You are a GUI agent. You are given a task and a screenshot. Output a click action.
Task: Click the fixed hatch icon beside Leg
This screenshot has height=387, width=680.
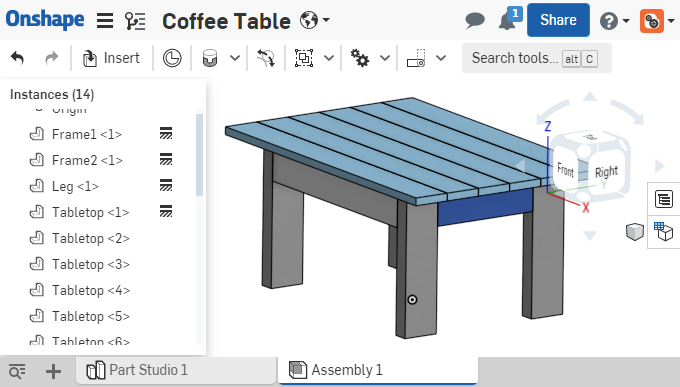pos(166,185)
